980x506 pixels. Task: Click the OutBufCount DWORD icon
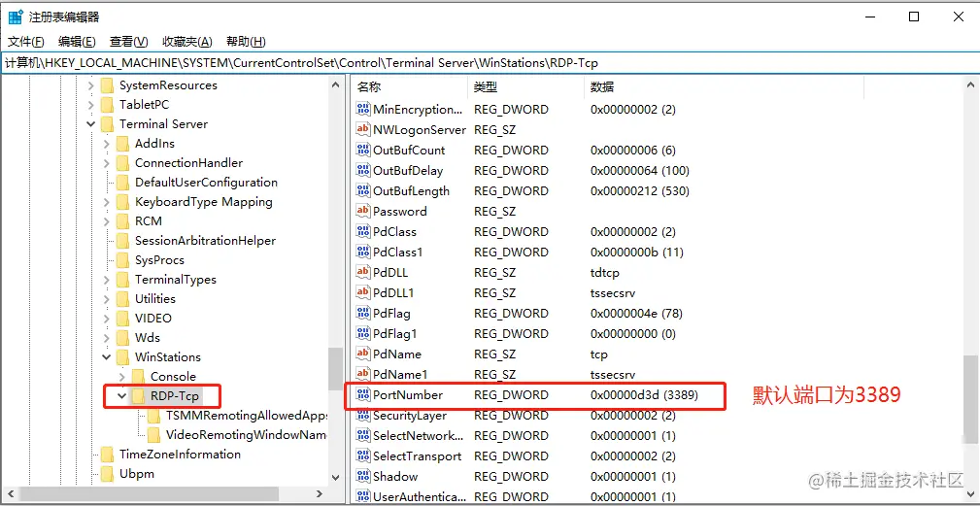(363, 150)
